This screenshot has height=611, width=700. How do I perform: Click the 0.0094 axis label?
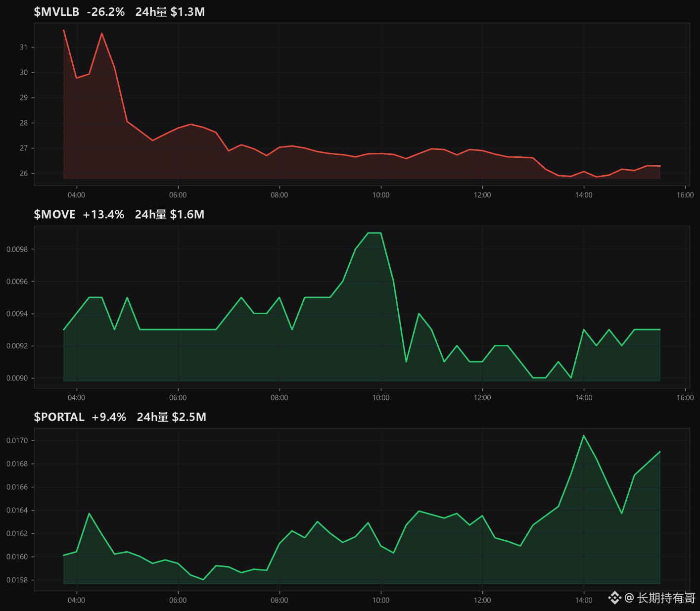coord(17,314)
